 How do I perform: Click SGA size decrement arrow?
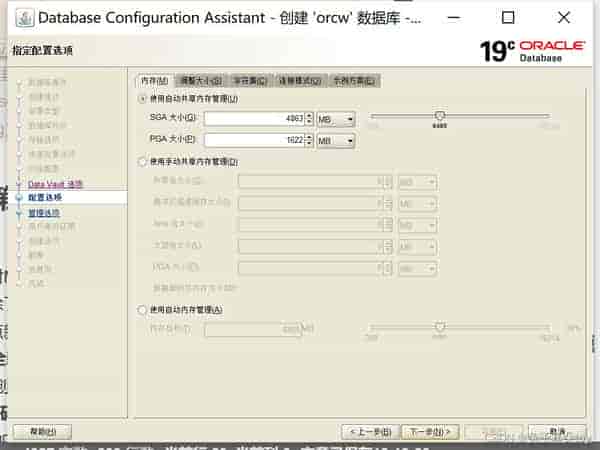pos(309,123)
